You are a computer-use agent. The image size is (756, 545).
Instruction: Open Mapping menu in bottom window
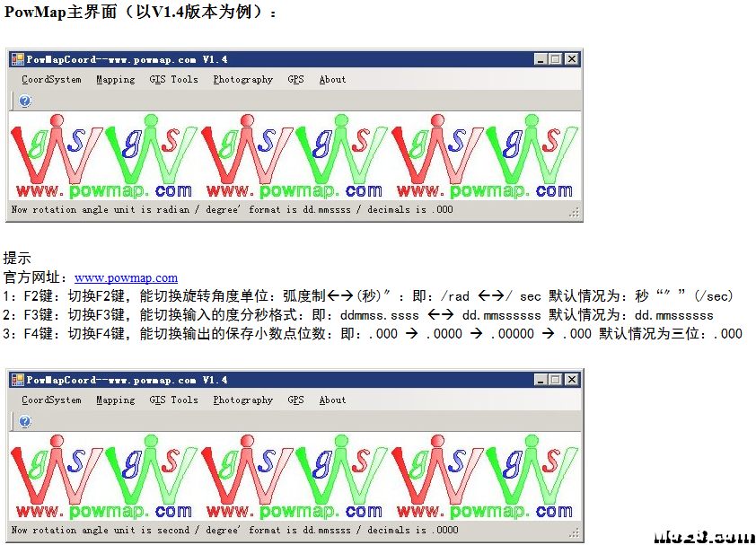click(x=115, y=400)
